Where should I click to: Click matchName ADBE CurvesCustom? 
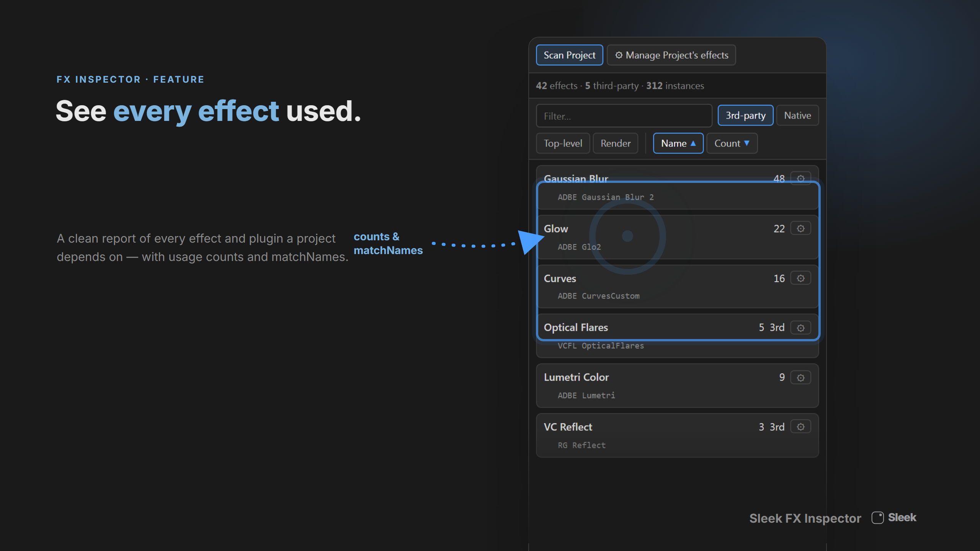(598, 296)
